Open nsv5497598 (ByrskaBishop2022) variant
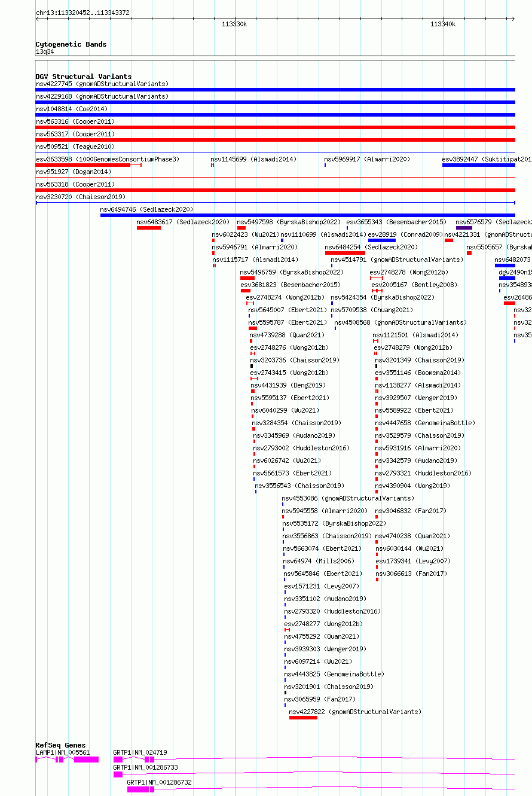 (x=289, y=222)
